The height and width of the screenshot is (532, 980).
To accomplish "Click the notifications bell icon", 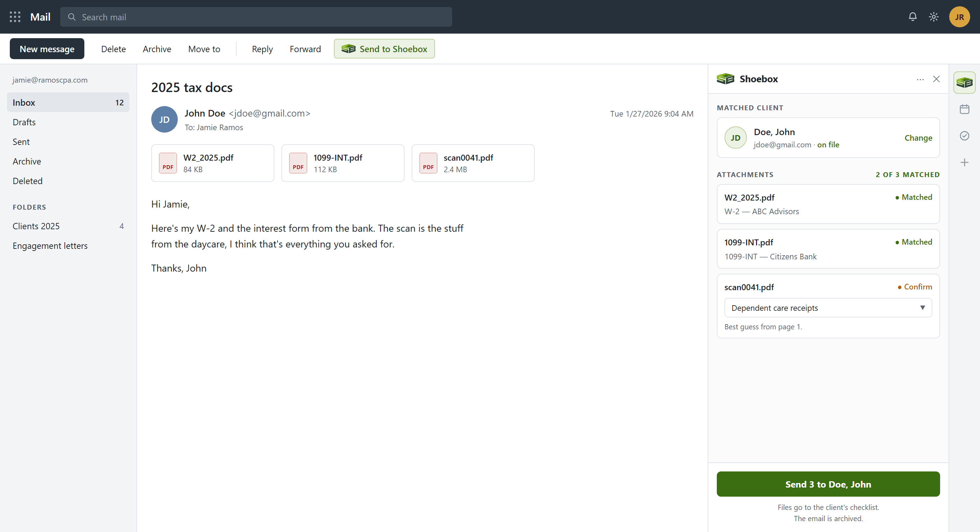I will (x=912, y=17).
